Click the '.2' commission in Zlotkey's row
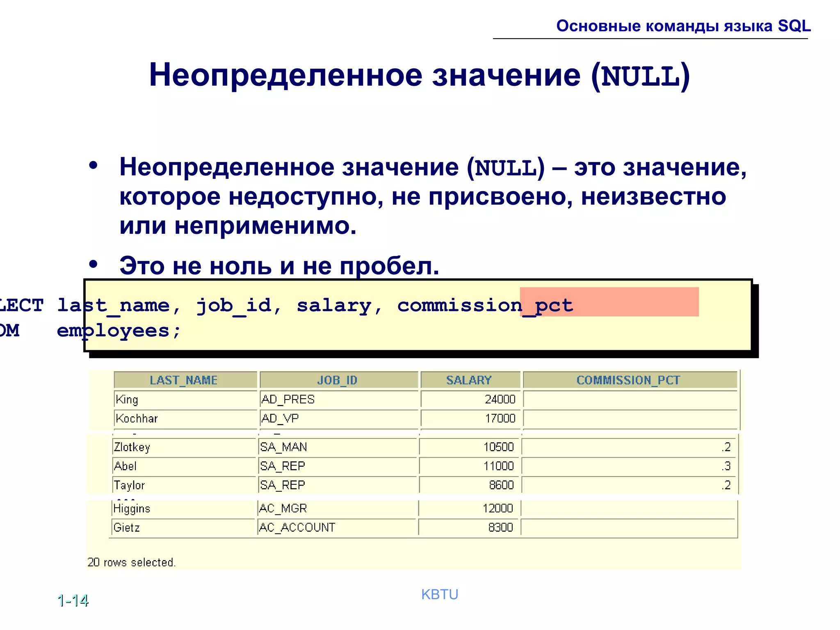This screenshot has width=840, height=630. [x=726, y=447]
